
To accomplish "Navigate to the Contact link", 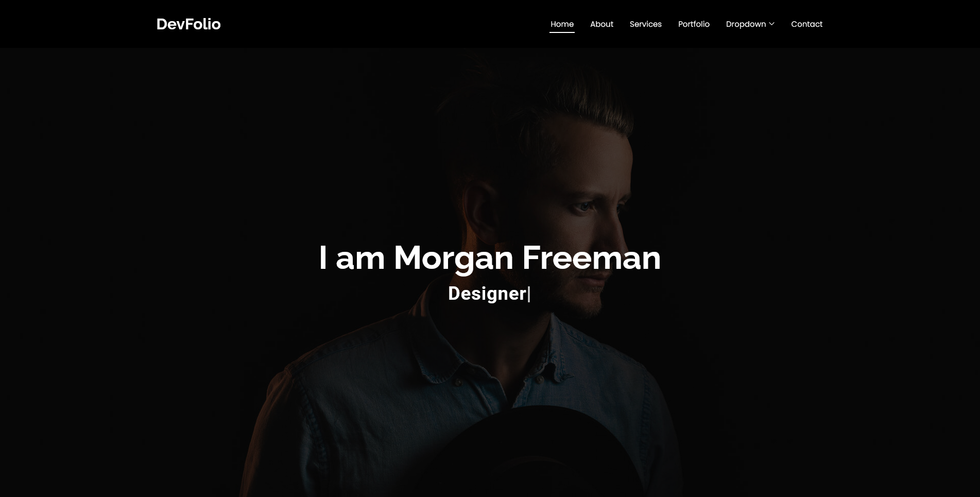I will [x=806, y=24].
